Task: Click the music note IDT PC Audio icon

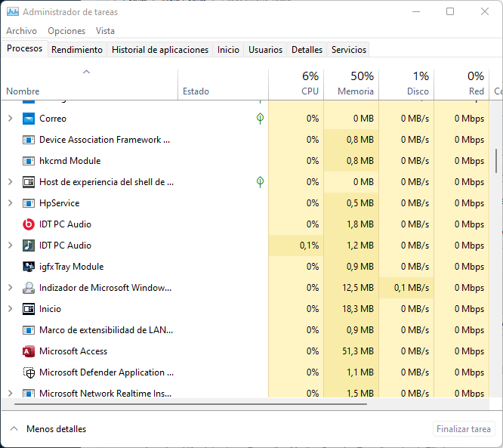Action: (x=29, y=246)
